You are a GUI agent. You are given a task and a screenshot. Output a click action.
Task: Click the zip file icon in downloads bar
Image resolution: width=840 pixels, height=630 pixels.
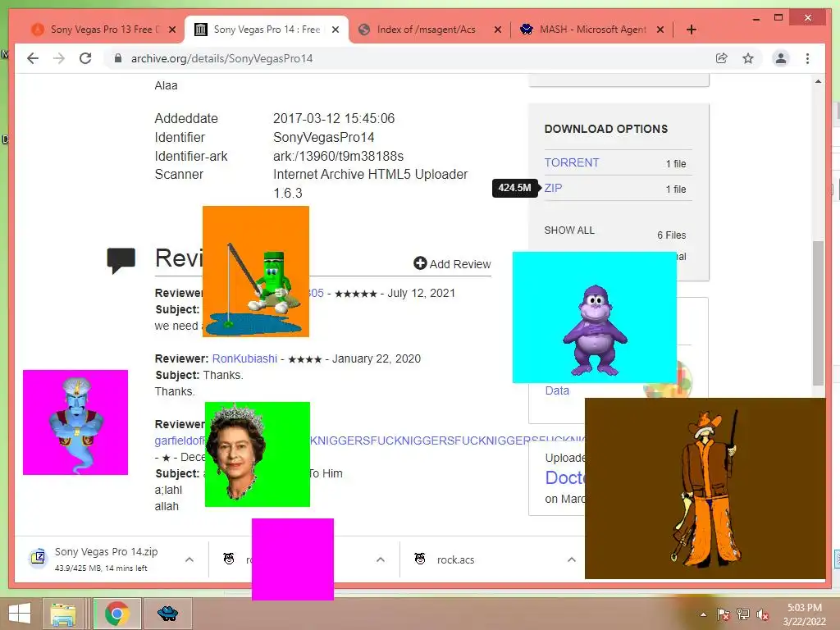tap(38, 558)
